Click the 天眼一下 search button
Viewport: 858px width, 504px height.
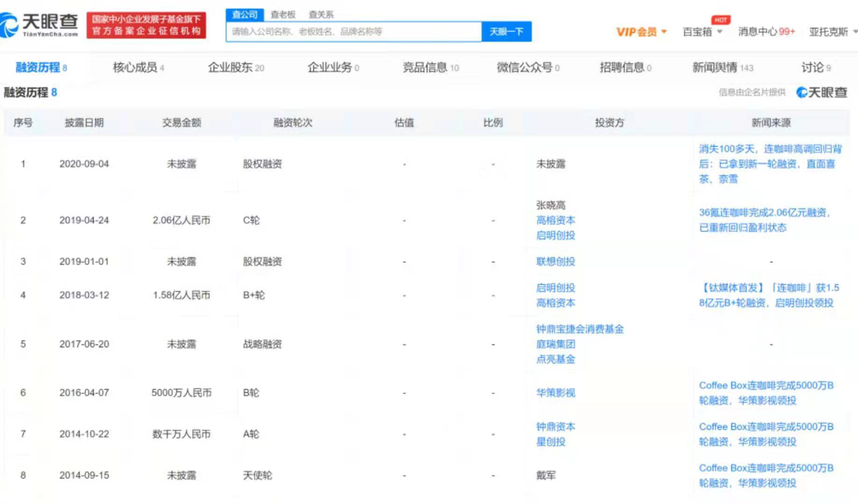506,32
